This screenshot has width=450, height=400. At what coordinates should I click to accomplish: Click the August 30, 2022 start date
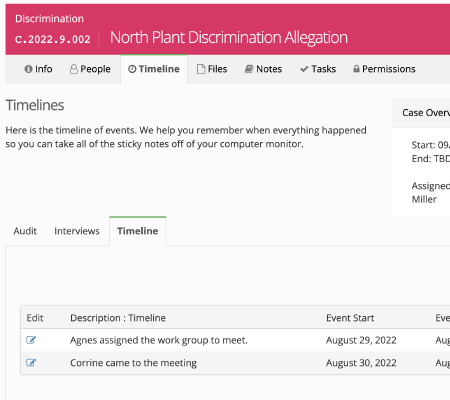pos(361,363)
